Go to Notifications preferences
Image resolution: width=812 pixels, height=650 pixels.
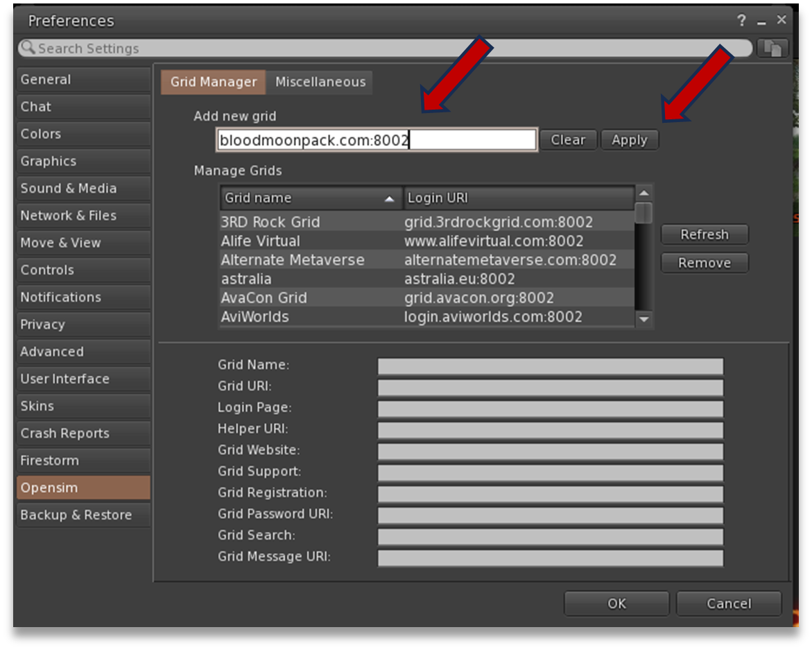tap(83, 298)
